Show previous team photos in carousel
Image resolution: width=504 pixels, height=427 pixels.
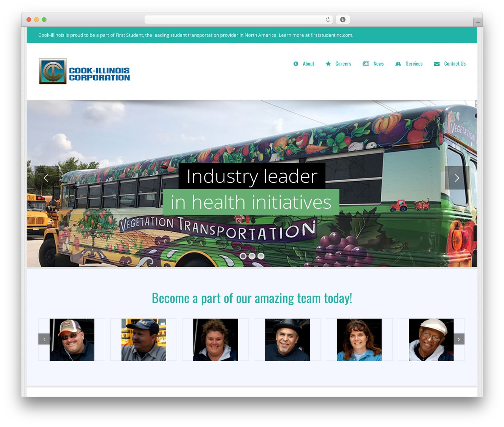coord(44,339)
